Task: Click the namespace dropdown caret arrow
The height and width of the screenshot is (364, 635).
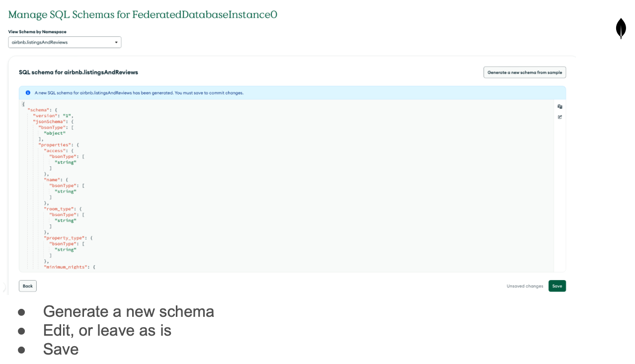Action: point(116,42)
